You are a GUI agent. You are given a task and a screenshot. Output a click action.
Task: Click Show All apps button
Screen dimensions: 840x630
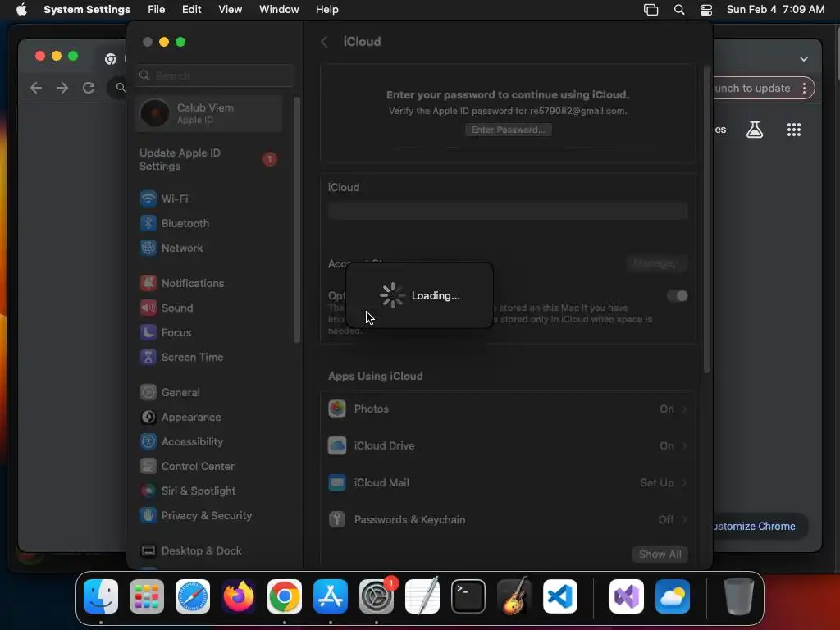(x=660, y=554)
